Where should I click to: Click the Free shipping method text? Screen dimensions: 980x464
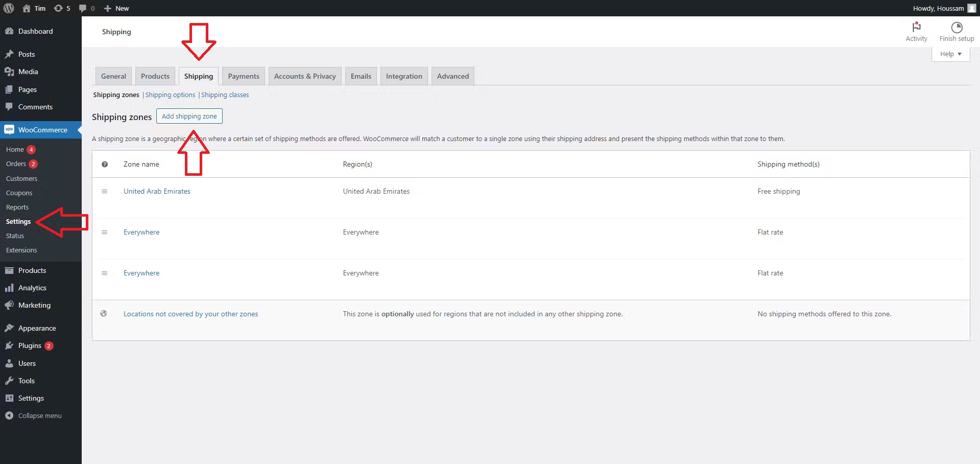coord(779,191)
